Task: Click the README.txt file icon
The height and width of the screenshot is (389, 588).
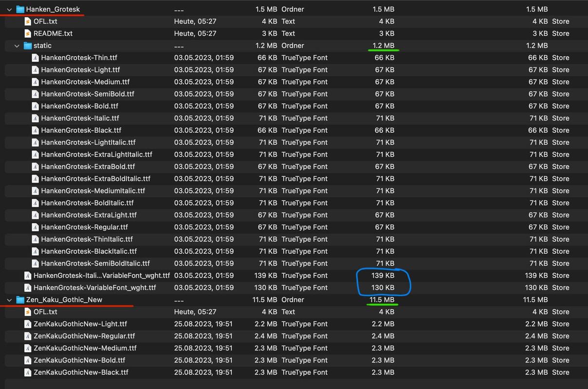Action: coord(28,34)
